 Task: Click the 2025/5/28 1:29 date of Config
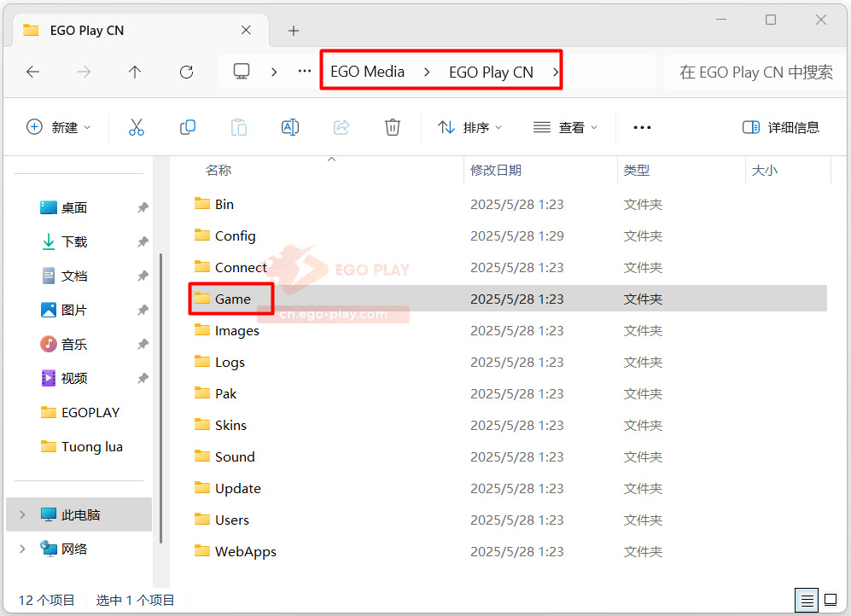(516, 235)
